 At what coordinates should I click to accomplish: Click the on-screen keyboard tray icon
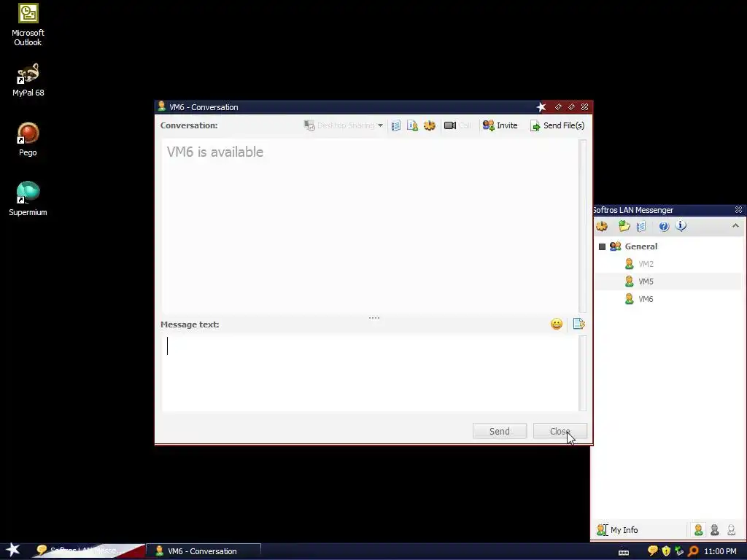(623, 552)
